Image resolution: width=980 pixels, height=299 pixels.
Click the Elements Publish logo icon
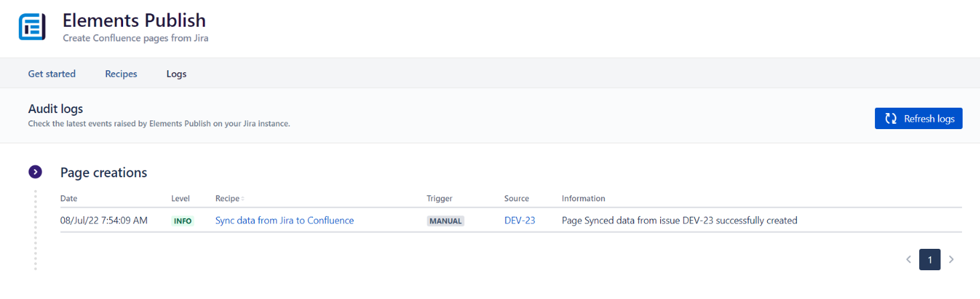point(31,27)
